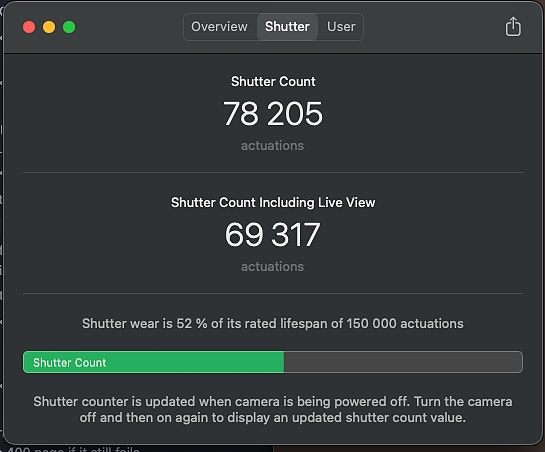Viewport: 545px width, 452px height.
Task: Close window with the red button
Action: click(x=29, y=27)
